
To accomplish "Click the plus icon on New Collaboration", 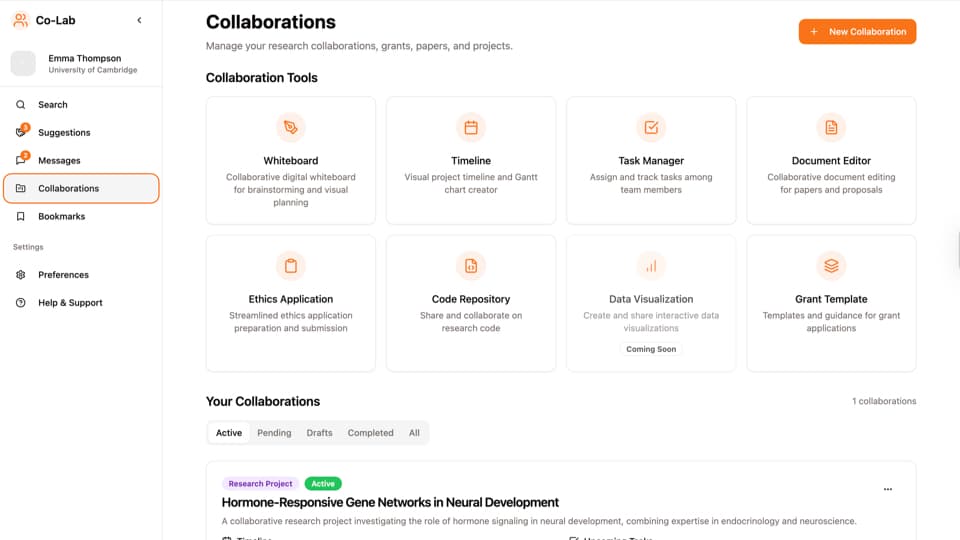I will (814, 32).
